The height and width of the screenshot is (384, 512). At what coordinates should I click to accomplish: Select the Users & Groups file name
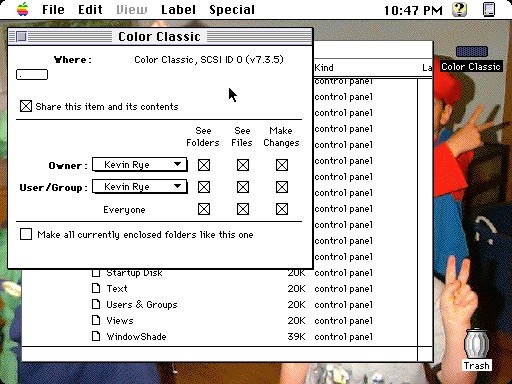142,304
